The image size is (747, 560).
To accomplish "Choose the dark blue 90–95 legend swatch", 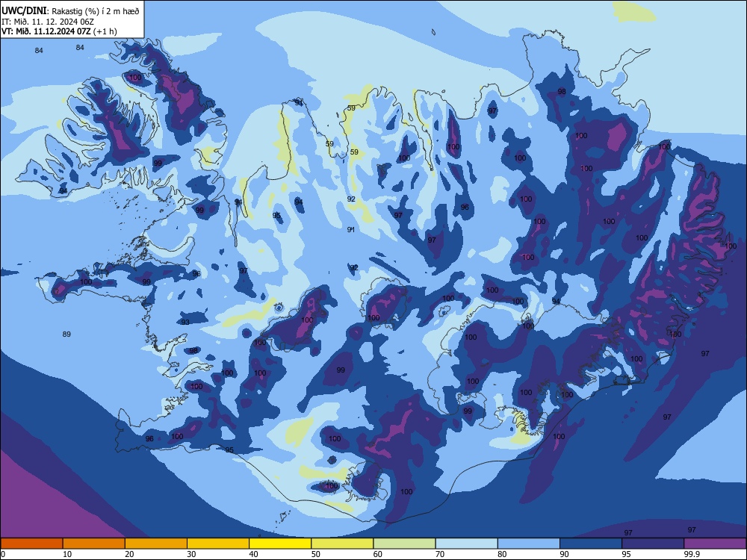I will (591, 544).
